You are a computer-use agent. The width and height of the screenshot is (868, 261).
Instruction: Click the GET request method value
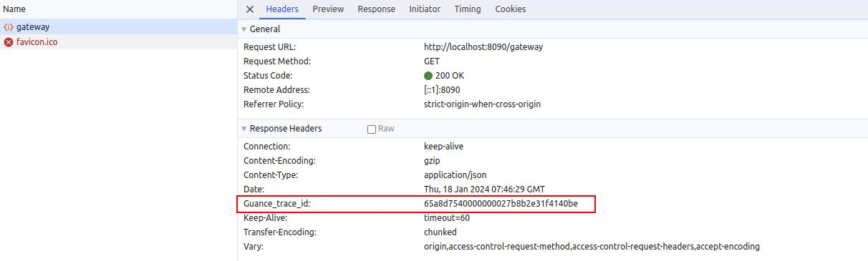pyautogui.click(x=432, y=61)
